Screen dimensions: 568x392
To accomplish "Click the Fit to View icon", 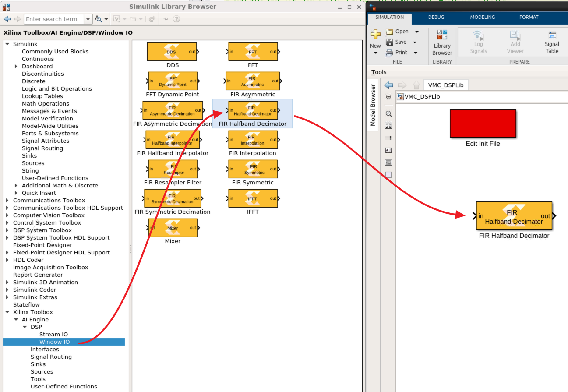I will point(388,126).
